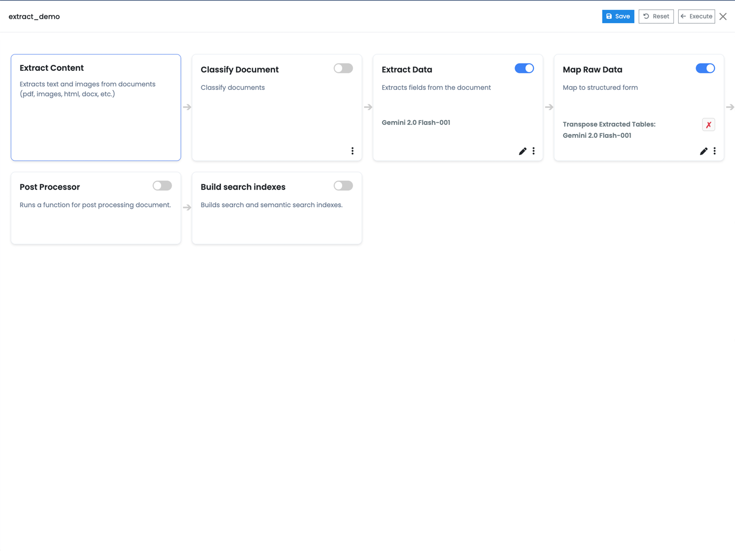
Task: Click the back-arrow icon on Execute button
Action: tap(684, 16)
